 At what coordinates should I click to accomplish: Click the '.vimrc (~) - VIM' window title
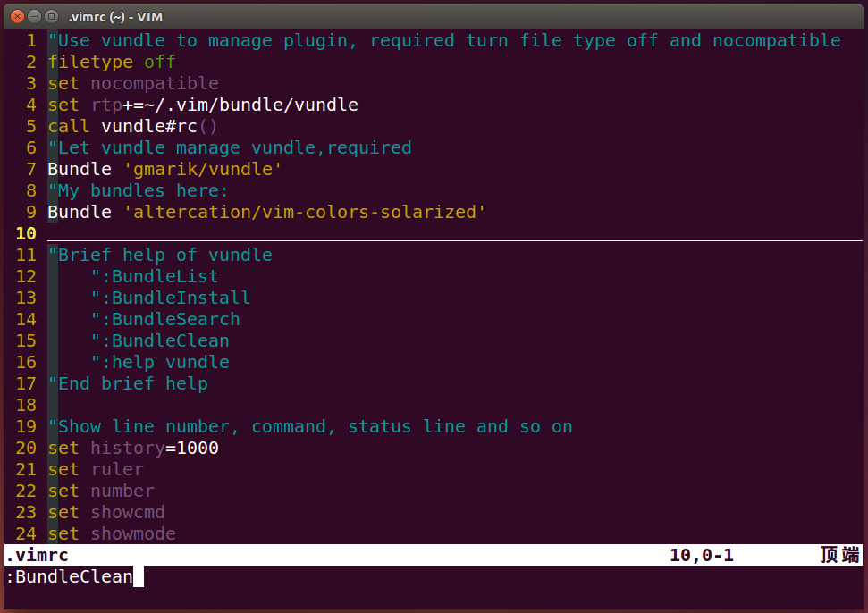point(115,17)
